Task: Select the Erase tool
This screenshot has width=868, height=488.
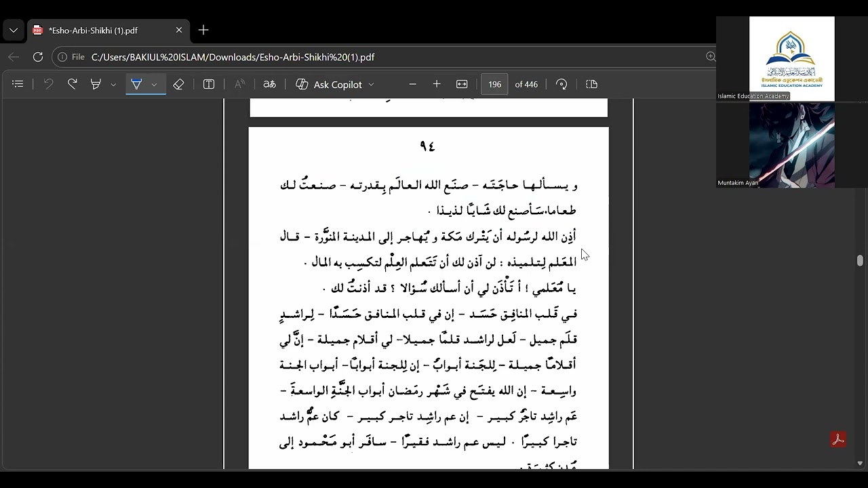Action: 178,84
